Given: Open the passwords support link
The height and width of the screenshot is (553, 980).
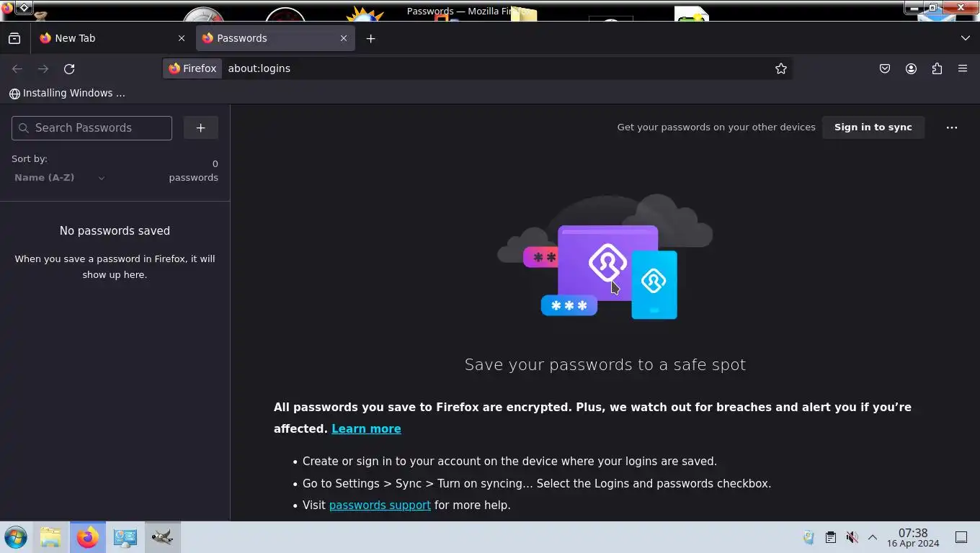Looking at the screenshot, I should point(380,505).
